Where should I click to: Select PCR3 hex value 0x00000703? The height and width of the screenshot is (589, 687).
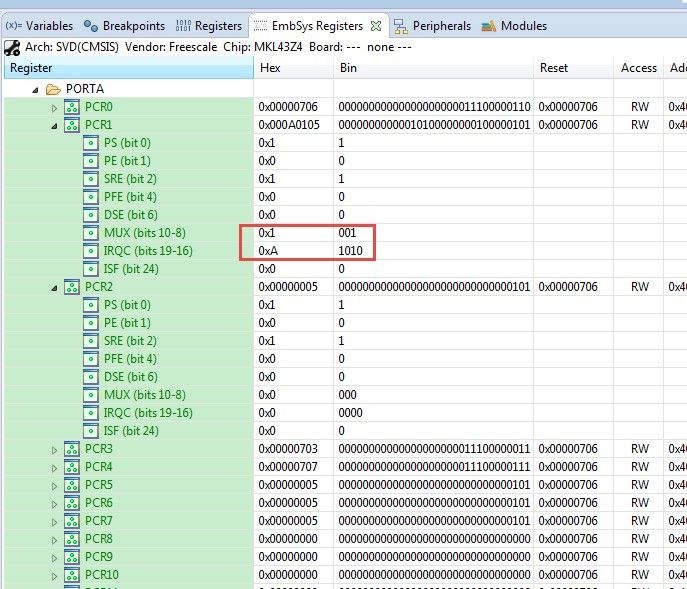coord(288,449)
